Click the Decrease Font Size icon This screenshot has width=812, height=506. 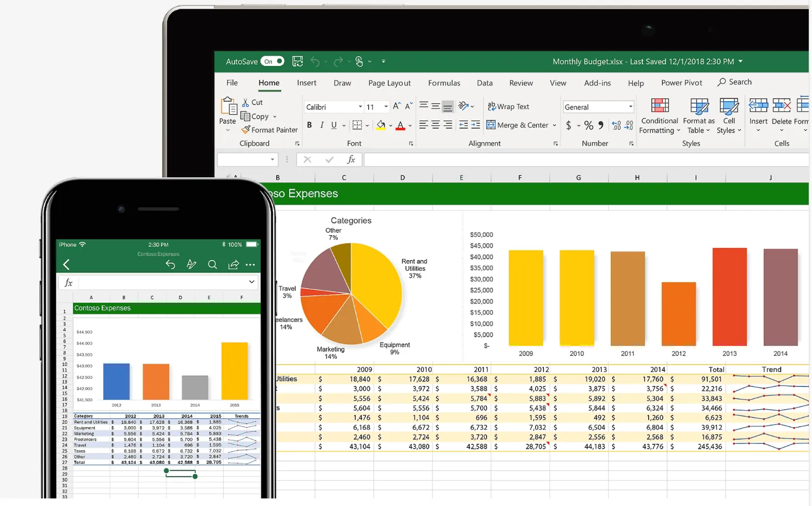tap(409, 106)
